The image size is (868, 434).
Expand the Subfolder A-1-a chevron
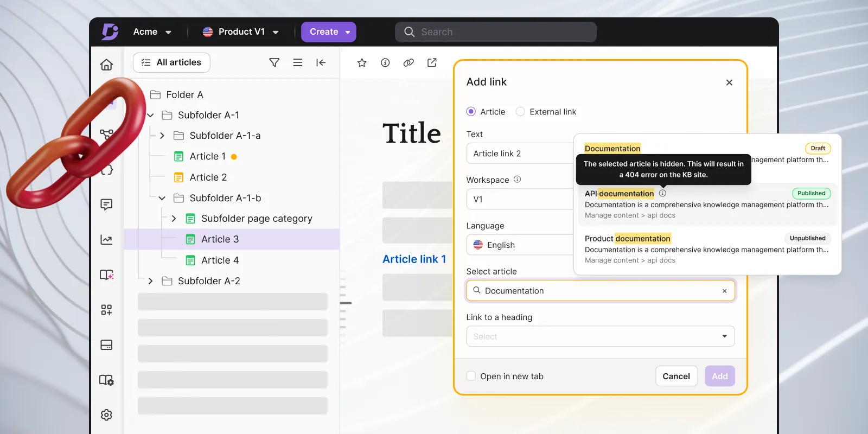pyautogui.click(x=162, y=136)
